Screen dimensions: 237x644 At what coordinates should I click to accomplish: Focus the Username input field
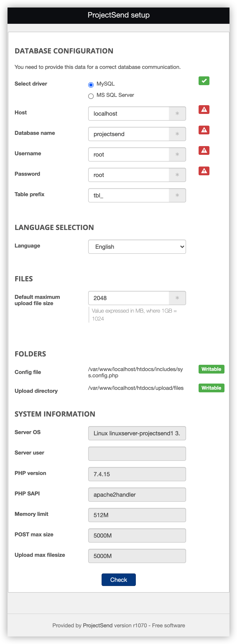(129, 154)
